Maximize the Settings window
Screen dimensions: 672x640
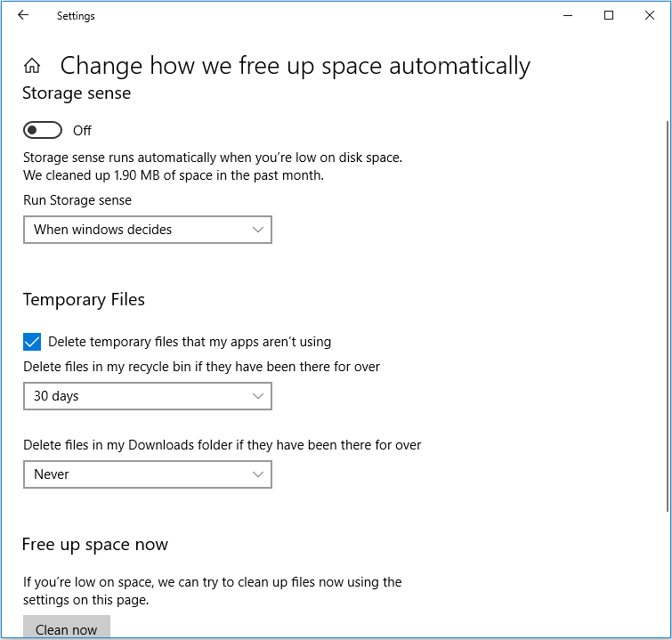click(609, 15)
